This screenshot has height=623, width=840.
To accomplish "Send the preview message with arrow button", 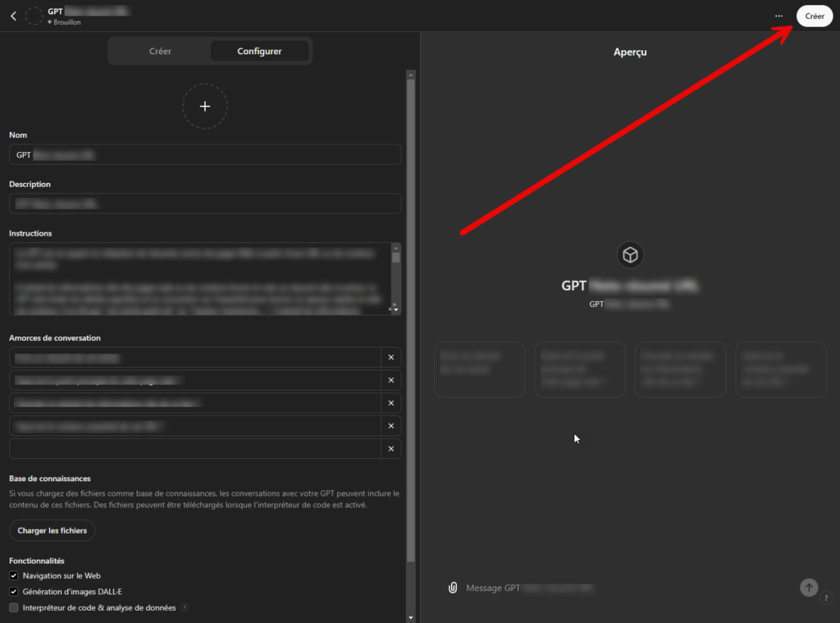I will (x=809, y=588).
